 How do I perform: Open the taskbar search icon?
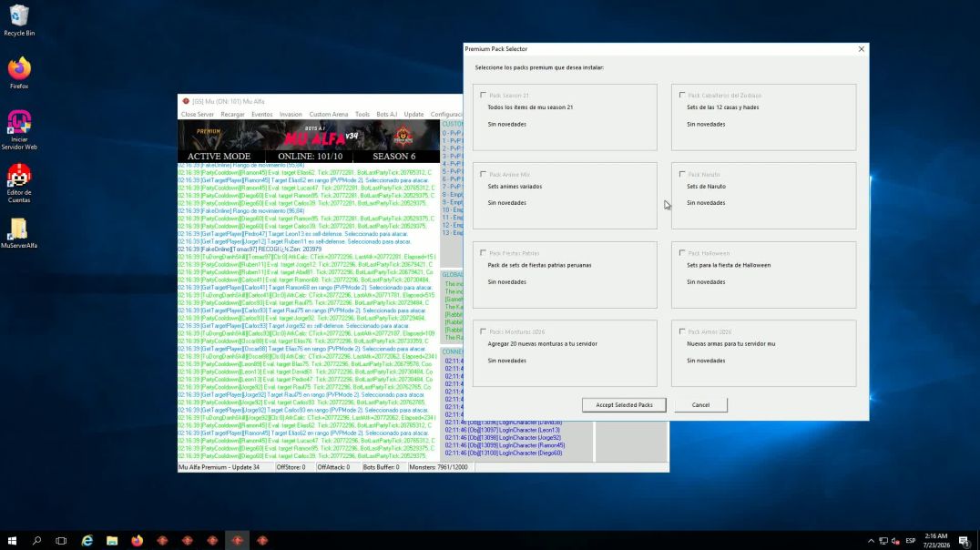tap(36, 541)
